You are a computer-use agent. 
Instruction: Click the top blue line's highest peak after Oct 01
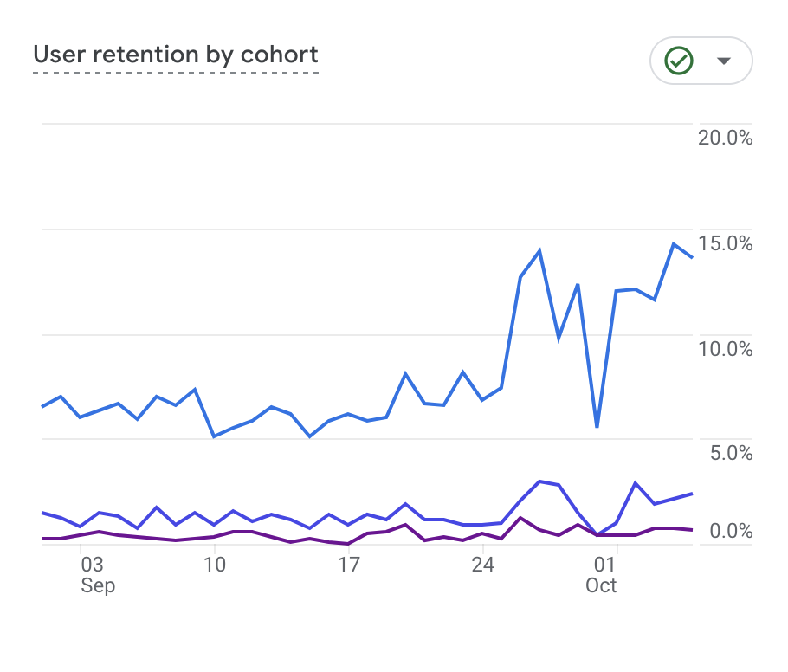pos(673,243)
